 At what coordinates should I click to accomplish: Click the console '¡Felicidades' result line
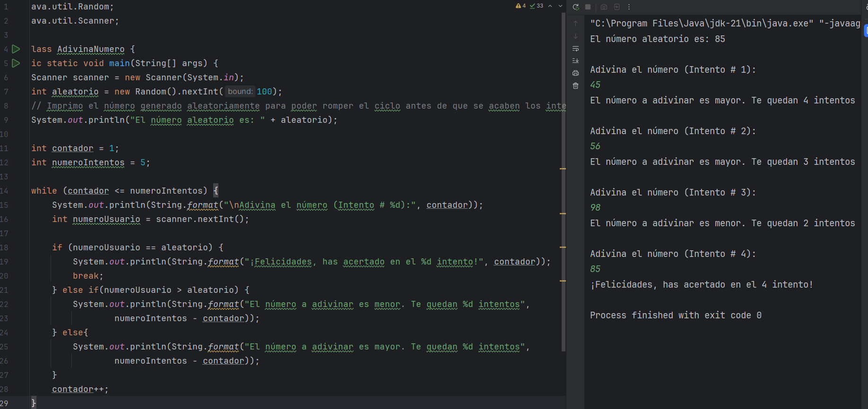pyautogui.click(x=702, y=284)
